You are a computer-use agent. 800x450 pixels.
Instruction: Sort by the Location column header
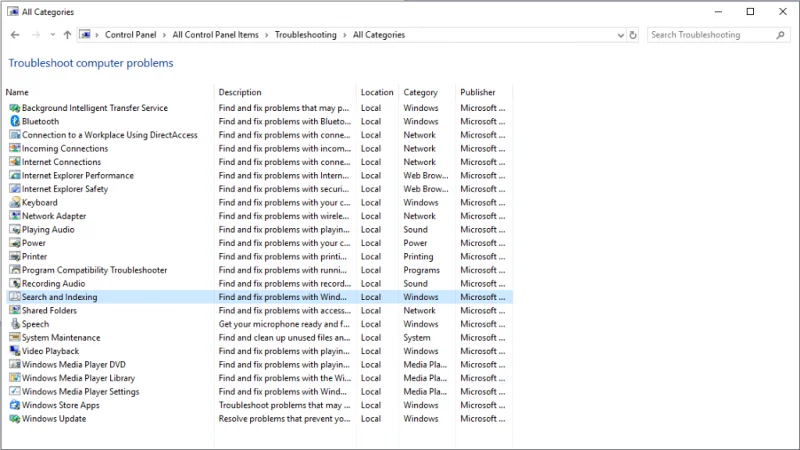[377, 92]
